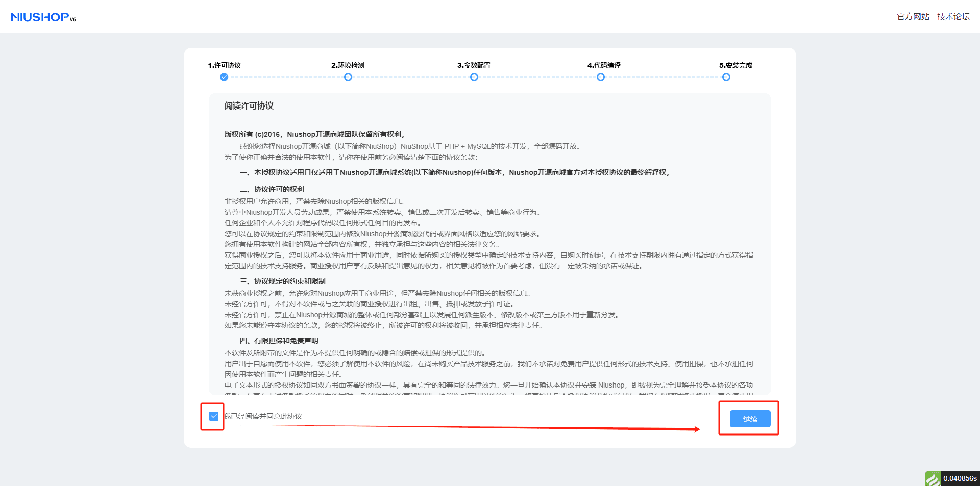Click the circle marker under 4.代码编译
The image size is (980, 486).
coord(601,77)
